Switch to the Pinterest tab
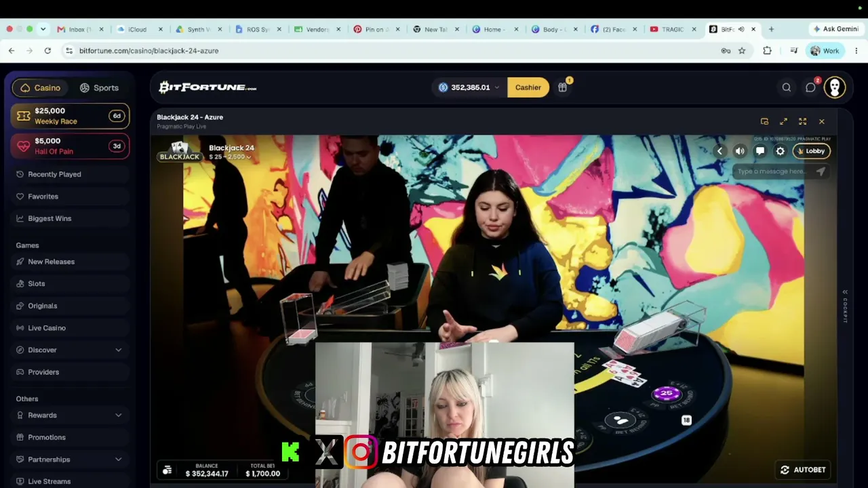 (x=378, y=29)
